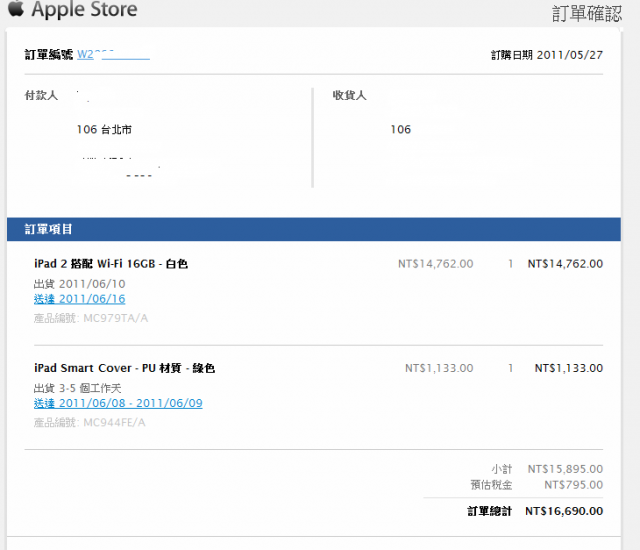The image size is (640, 550).
Task: Select the Apple Store title text
Action: click(x=84, y=9)
